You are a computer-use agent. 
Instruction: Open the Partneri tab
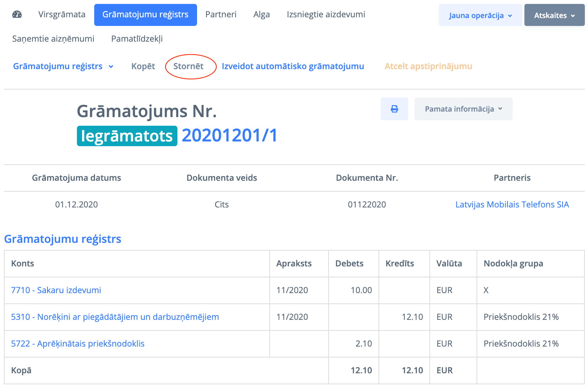[221, 15]
